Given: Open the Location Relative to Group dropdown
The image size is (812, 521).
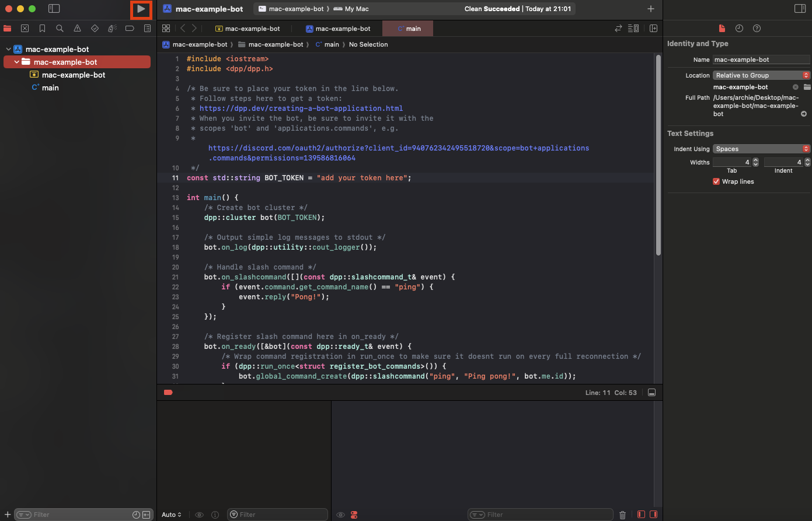Looking at the screenshot, I should (x=761, y=75).
